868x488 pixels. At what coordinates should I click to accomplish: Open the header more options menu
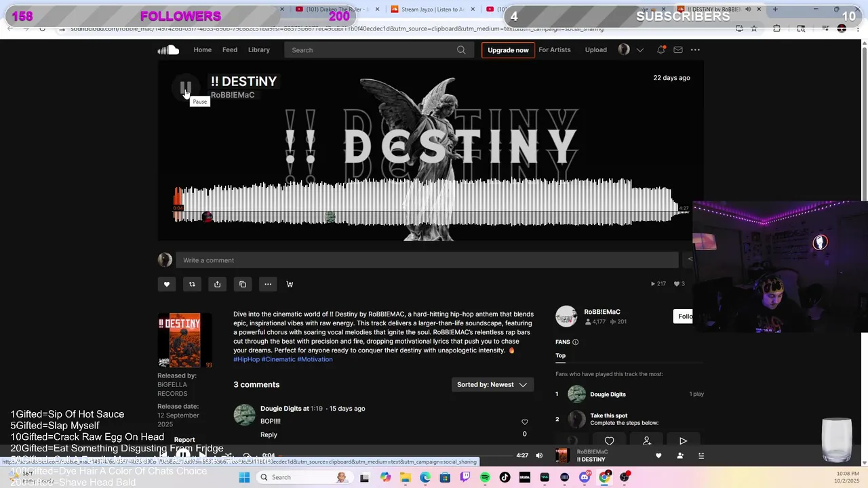695,49
